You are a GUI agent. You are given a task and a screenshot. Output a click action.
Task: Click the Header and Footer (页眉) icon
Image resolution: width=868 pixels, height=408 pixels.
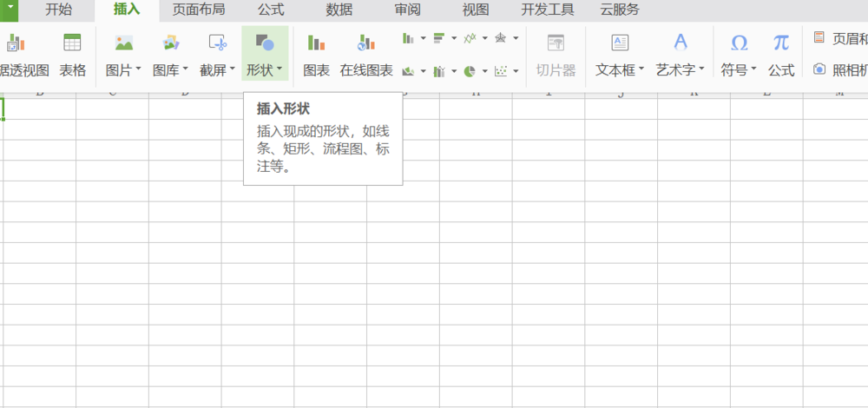point(819,37)
